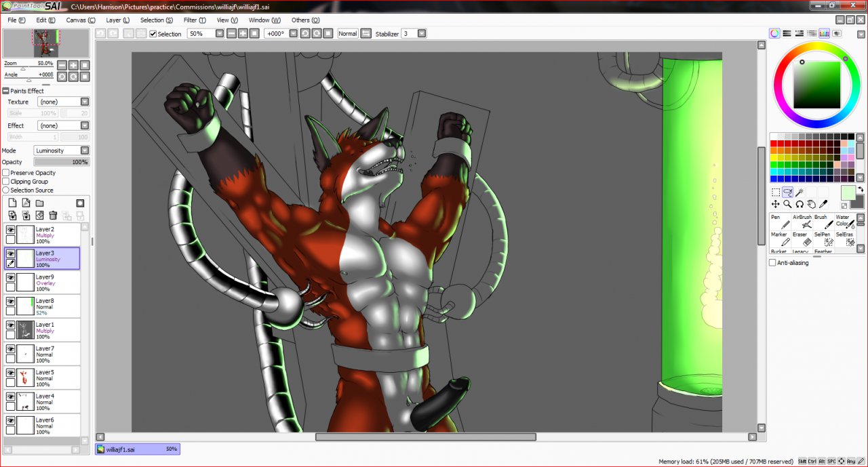Select the Lasso selection tool
868x467 pixels.
pyautogui.click(x=787, y=192)
